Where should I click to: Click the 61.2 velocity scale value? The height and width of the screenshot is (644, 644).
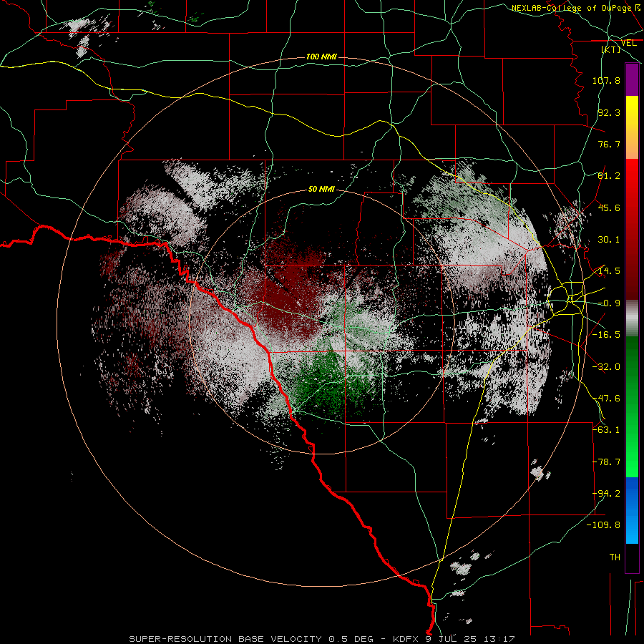coord(609,176)
